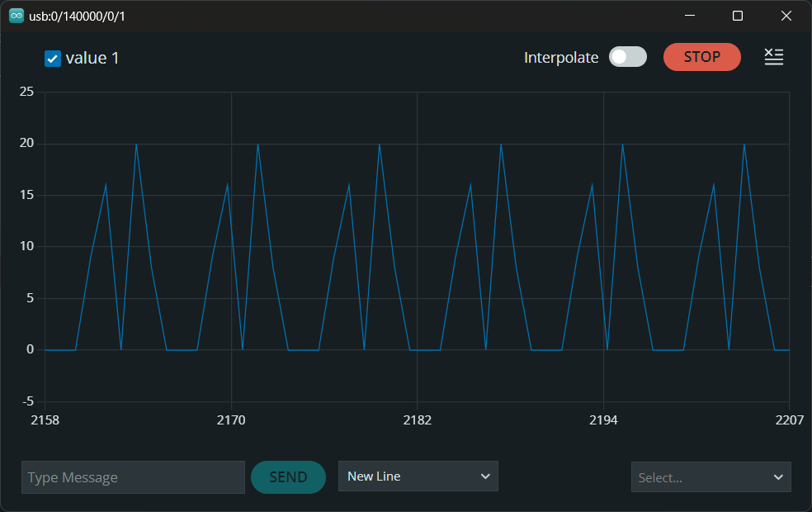Click the x-axis label 2170

click(x=231, y=420)
